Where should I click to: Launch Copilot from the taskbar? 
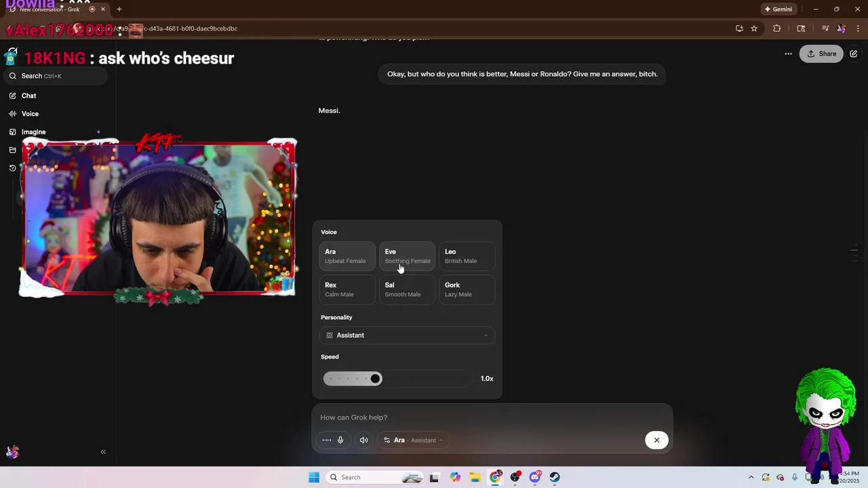[x=455, y=477]
